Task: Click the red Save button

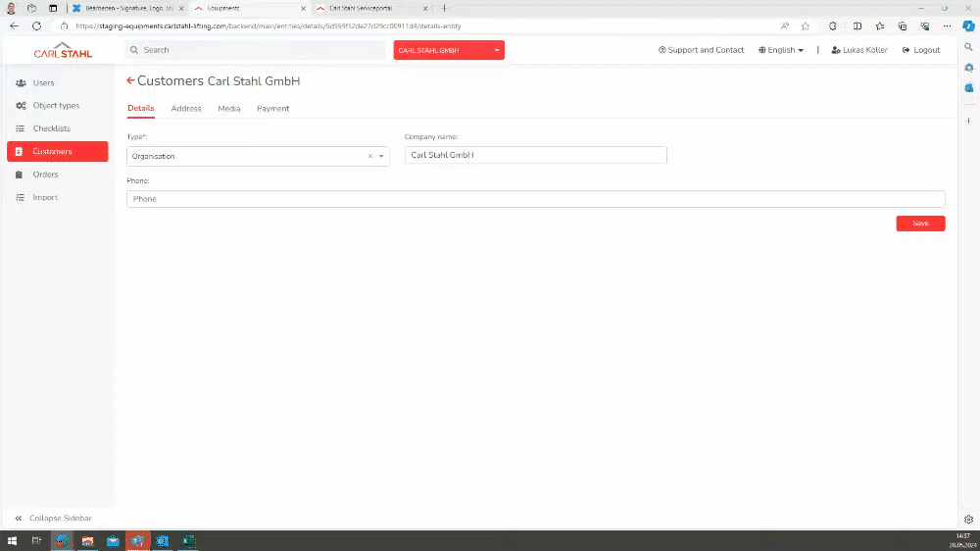Action: pos(920,224)
